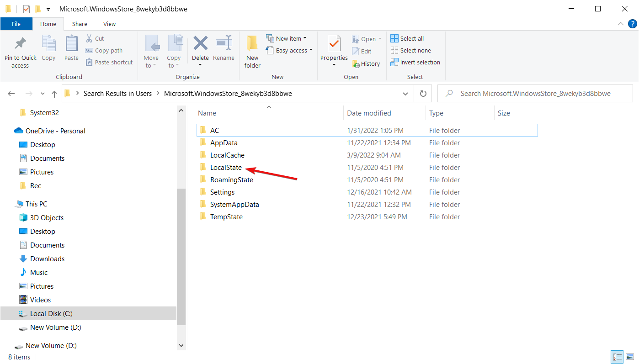The width and height of the screenshot is (639, 364).
Task: Click the History ribbon button
Action: pos(366,64)
